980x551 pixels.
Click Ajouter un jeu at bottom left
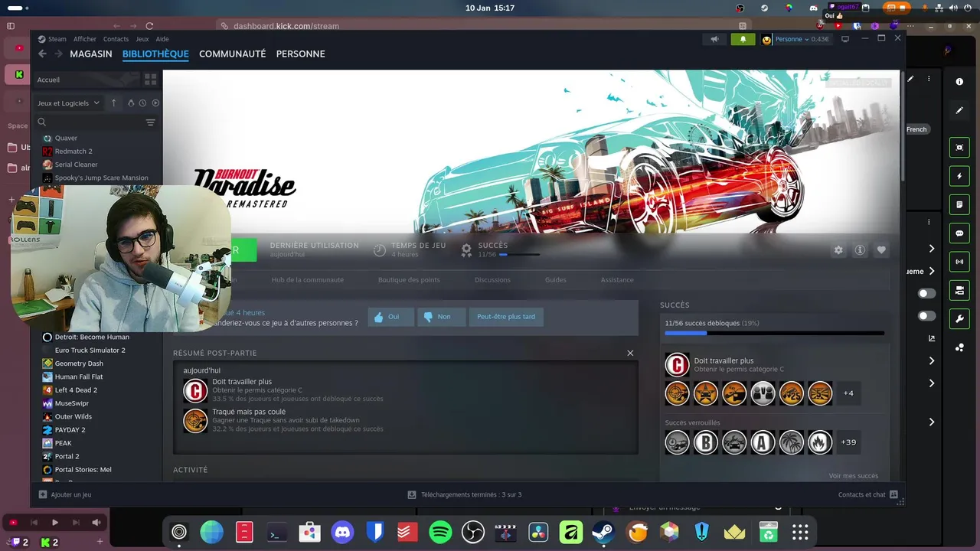65,494
